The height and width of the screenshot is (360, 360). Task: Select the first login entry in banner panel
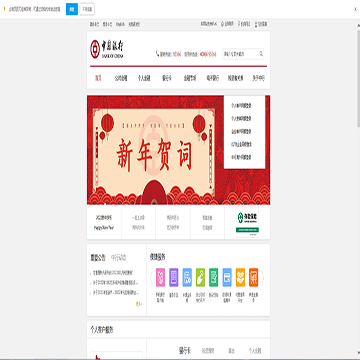[x=241, y=106]
